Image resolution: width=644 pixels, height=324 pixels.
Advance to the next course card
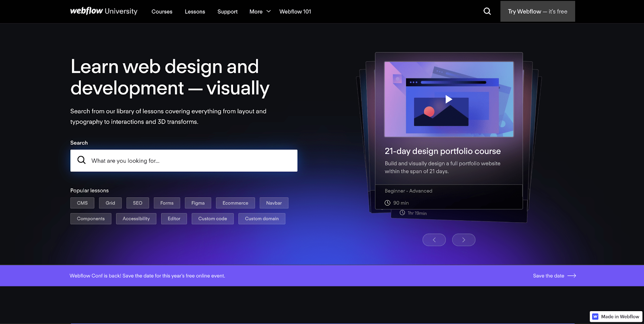(x=464, y=240)
